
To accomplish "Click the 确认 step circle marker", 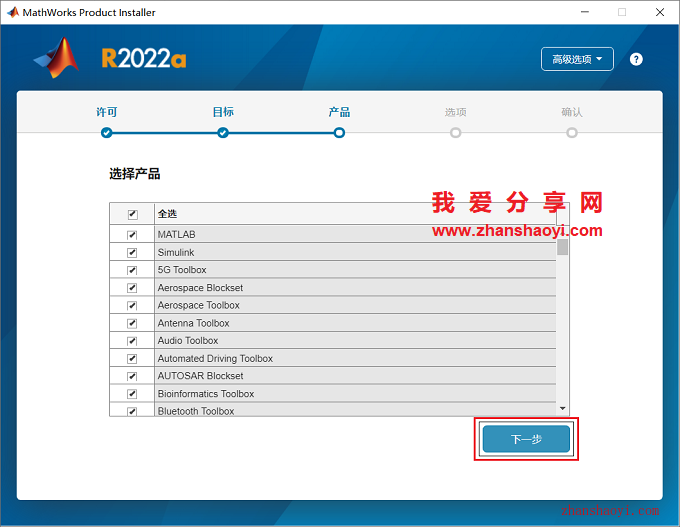I will pyautogui.click(x=572, y=133).
